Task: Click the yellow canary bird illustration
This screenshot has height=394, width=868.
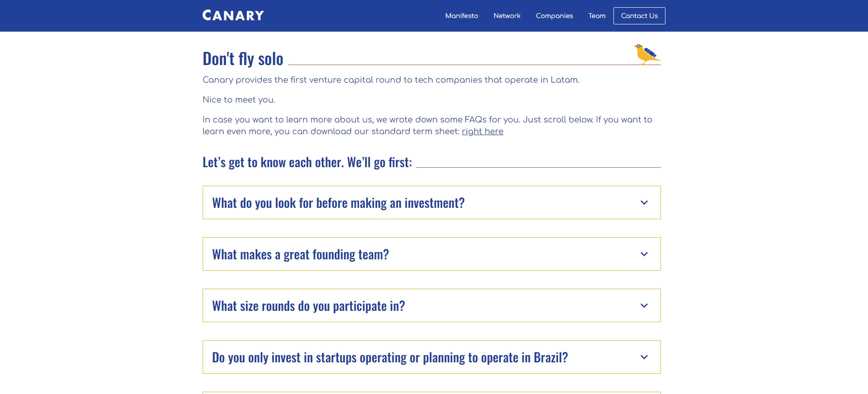Action: pos(646,54)
